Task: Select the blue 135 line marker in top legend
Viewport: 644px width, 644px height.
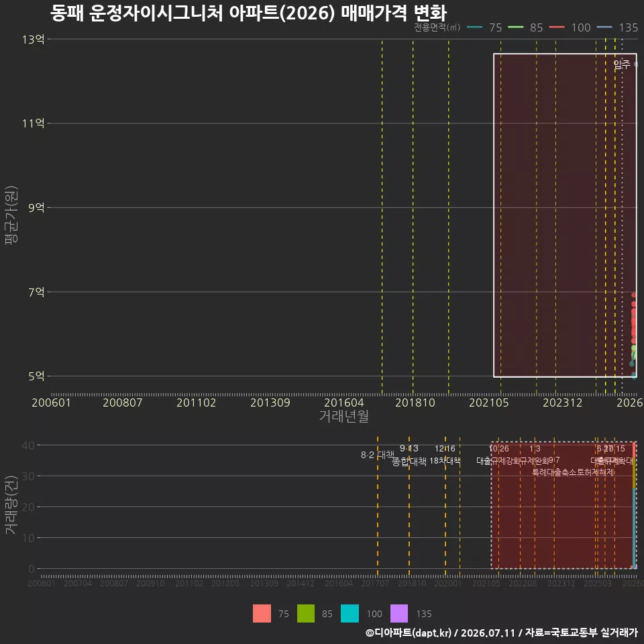Action: (604, 27)
